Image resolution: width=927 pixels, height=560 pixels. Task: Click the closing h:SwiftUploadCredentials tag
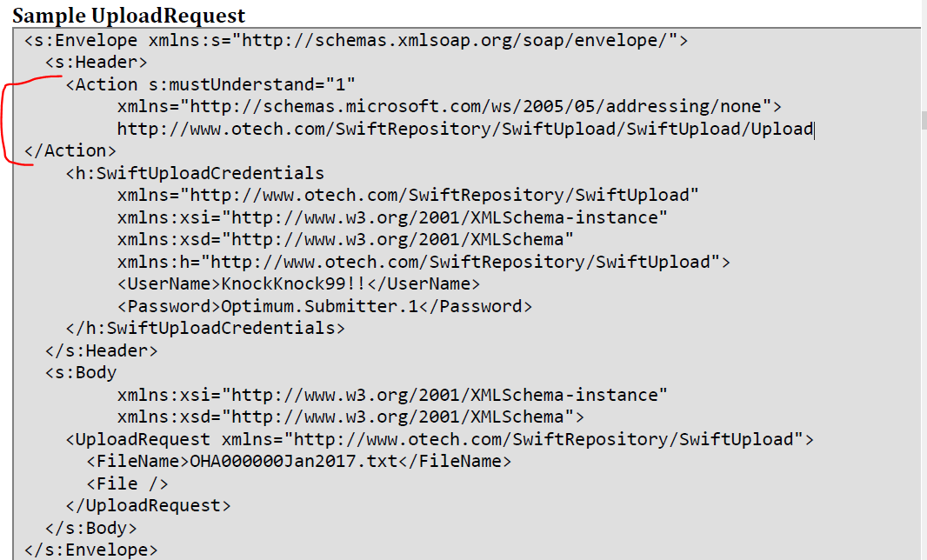click(205, 328)
